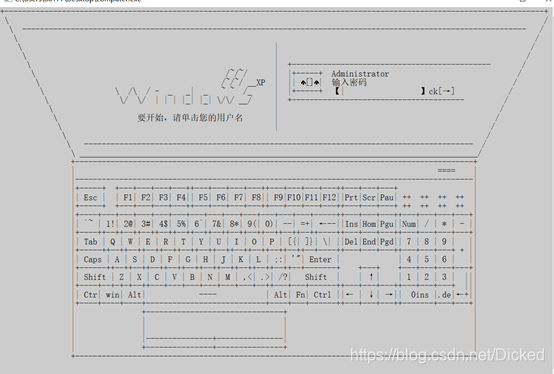Click the spacebar key

[x=206, y=295]
